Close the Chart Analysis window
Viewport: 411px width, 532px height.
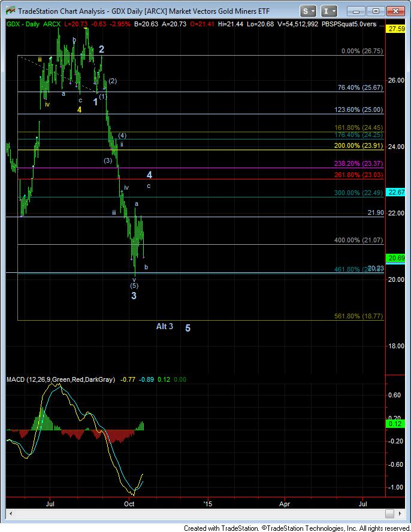(395, 11)
